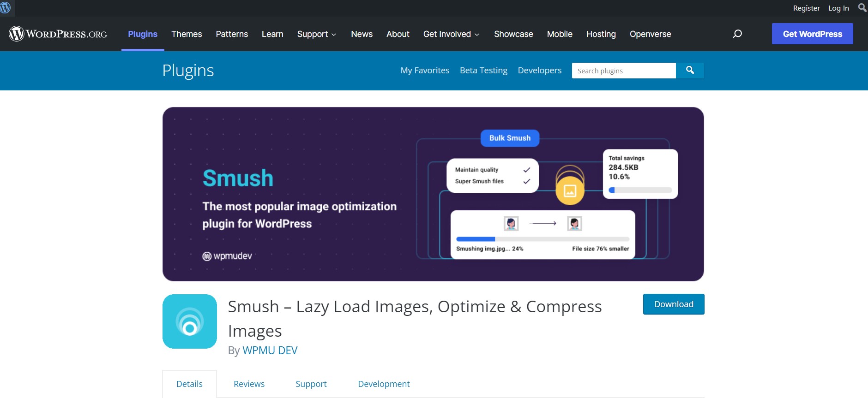Click the WordPress admin bar logo icon
This screenshot has width=868, height=398.
tap(6, 8)
